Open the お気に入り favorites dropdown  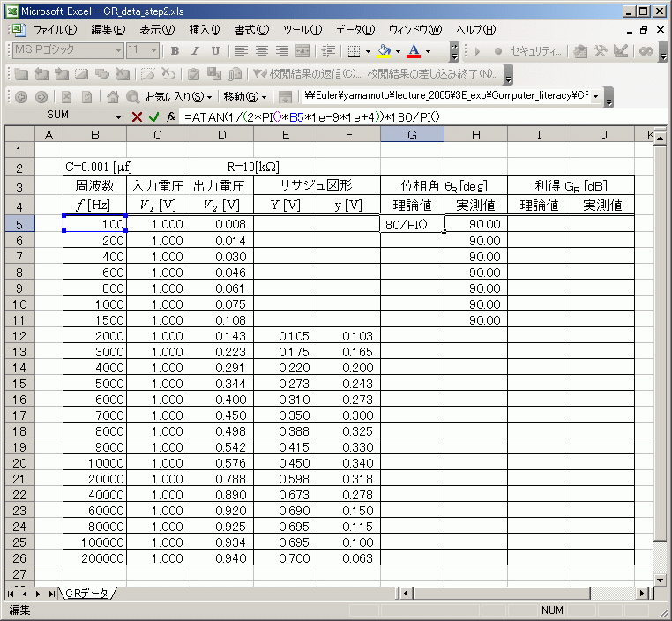click(179, 96)
